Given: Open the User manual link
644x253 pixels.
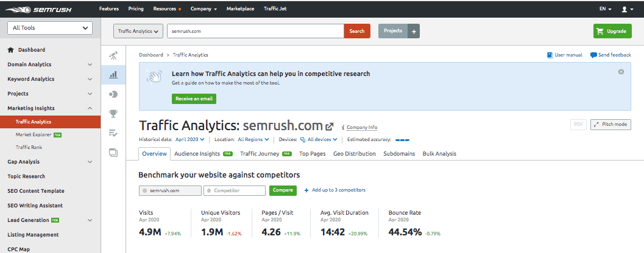Looking at the screenshot, I should click(565, 55).
